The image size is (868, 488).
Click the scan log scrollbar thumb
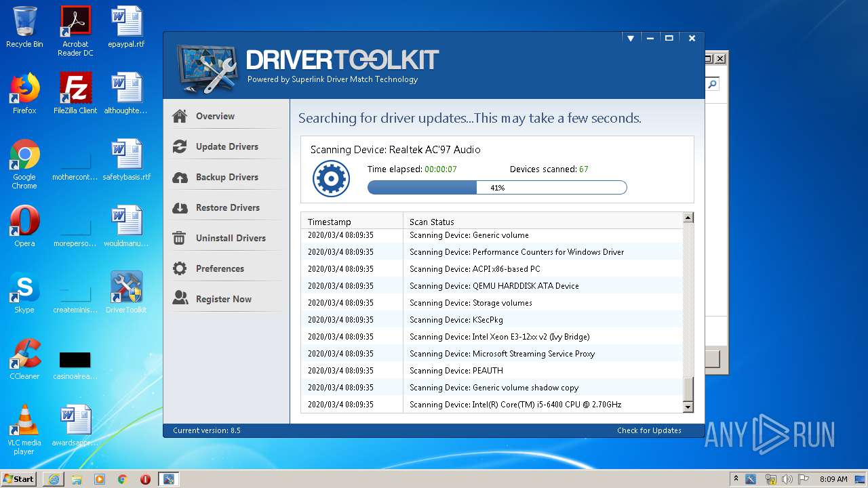click(688, 389)
